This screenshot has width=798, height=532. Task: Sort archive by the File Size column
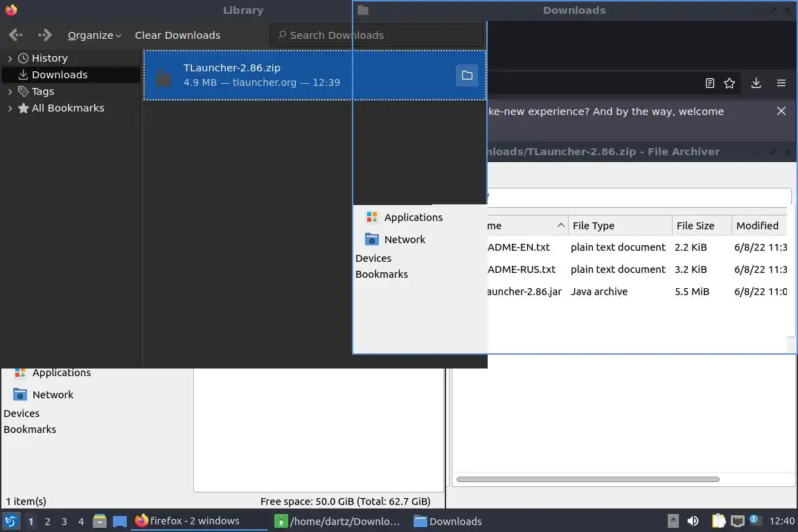click(x=701, y=226)
